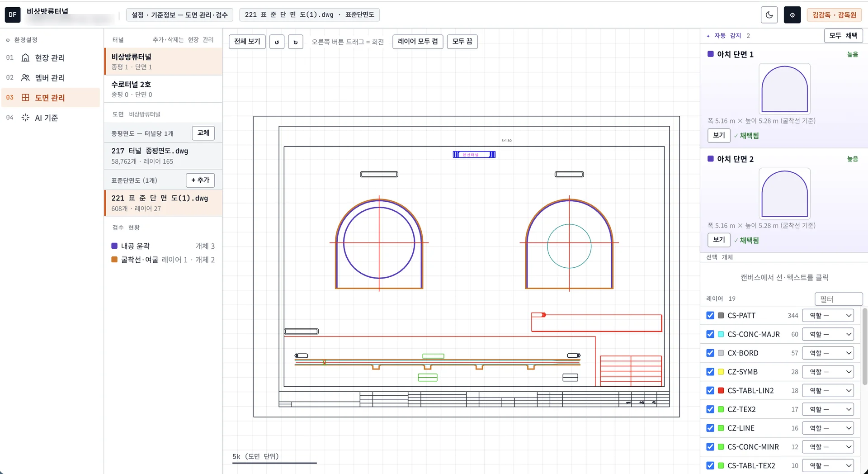Open role dropdown for CX-BORD
The height and width of the screenshot is (474, 868).
click(x=828, y=353)
